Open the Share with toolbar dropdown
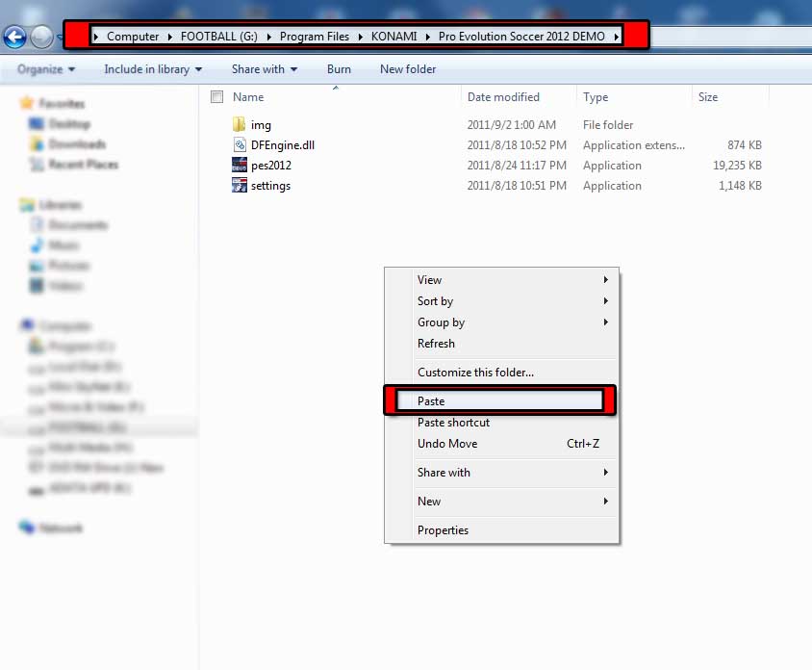 point(264,69)
